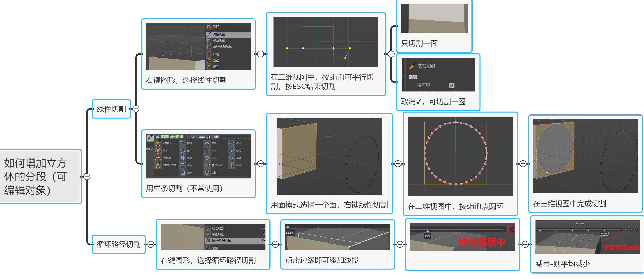The width and height of the screenshot is (644, 279).
Task: Click the 偏移 cube icon
Action: pos(208,27)
